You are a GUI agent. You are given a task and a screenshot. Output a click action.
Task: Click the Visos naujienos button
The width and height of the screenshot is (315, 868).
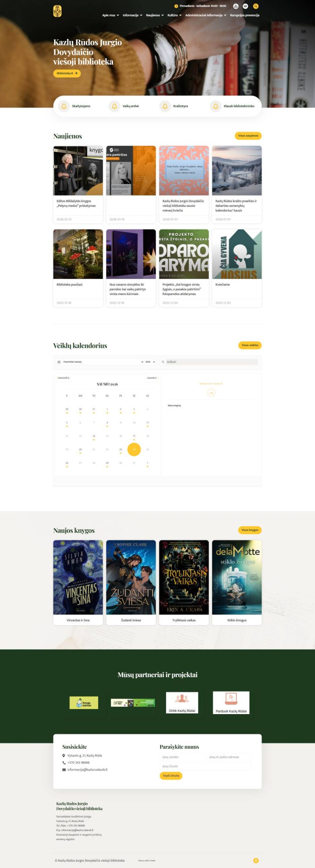pyautogui.click(x=248, y=136)
